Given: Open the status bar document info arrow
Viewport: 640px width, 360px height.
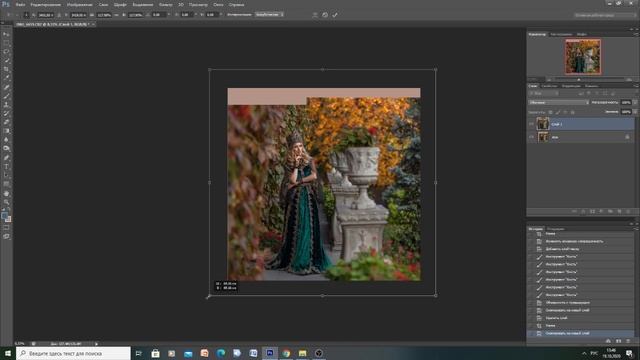Looking at the screenshot, I should coord(96,344).
